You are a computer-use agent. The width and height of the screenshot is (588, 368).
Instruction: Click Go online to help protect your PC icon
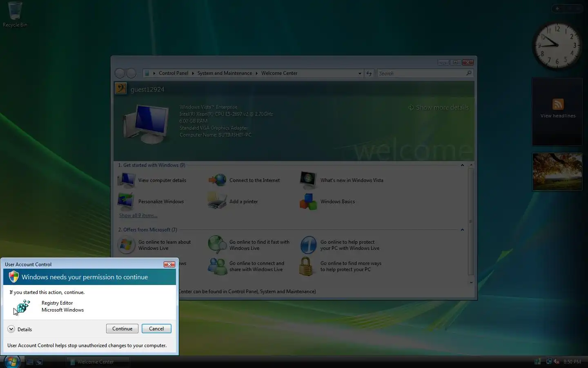pyautogui.click(x=308, y=245)
